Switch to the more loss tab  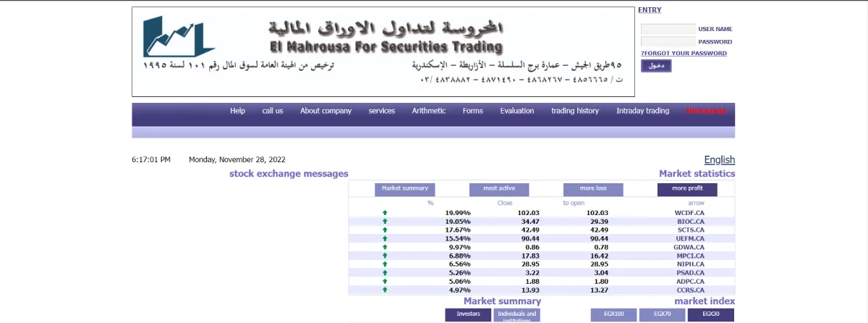tap(593, 189)
